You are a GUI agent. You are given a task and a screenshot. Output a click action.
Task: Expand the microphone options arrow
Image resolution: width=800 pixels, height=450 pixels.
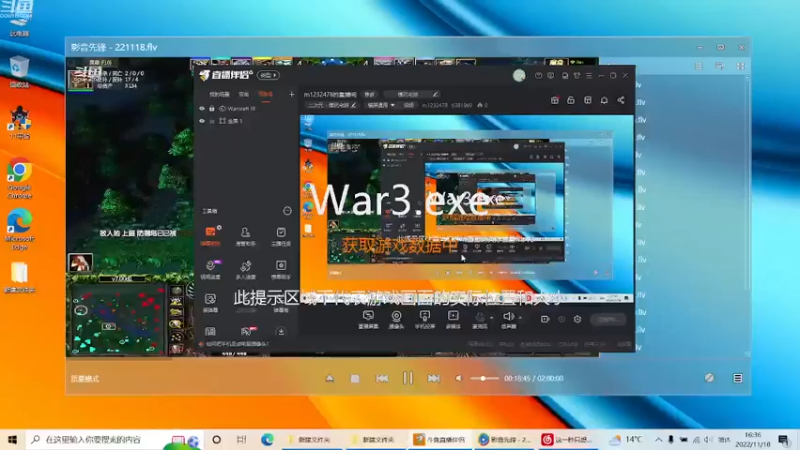491,317
